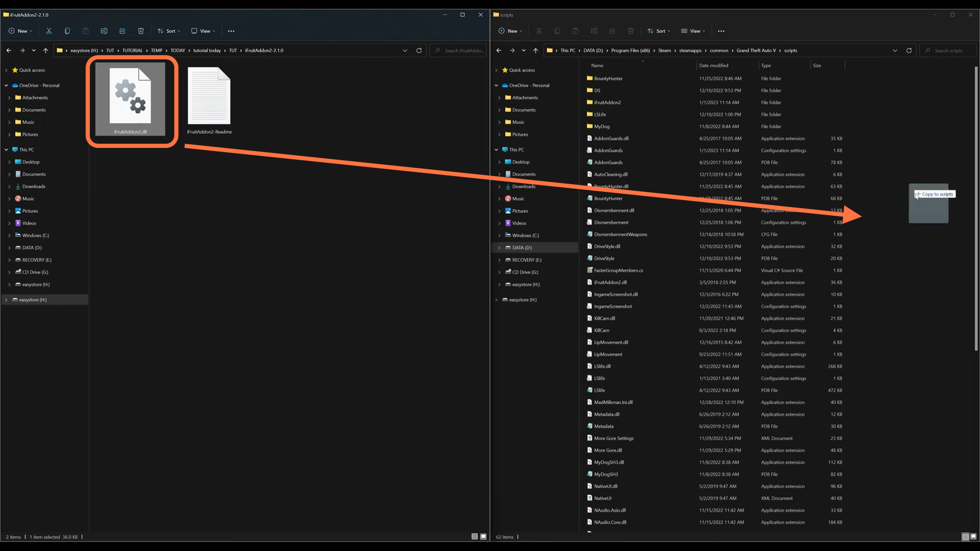Refresh the iFruitAddon2 window folder view
Image resolution: width=980 pixels, height=551 pixels.
click(x=419, y=51)
